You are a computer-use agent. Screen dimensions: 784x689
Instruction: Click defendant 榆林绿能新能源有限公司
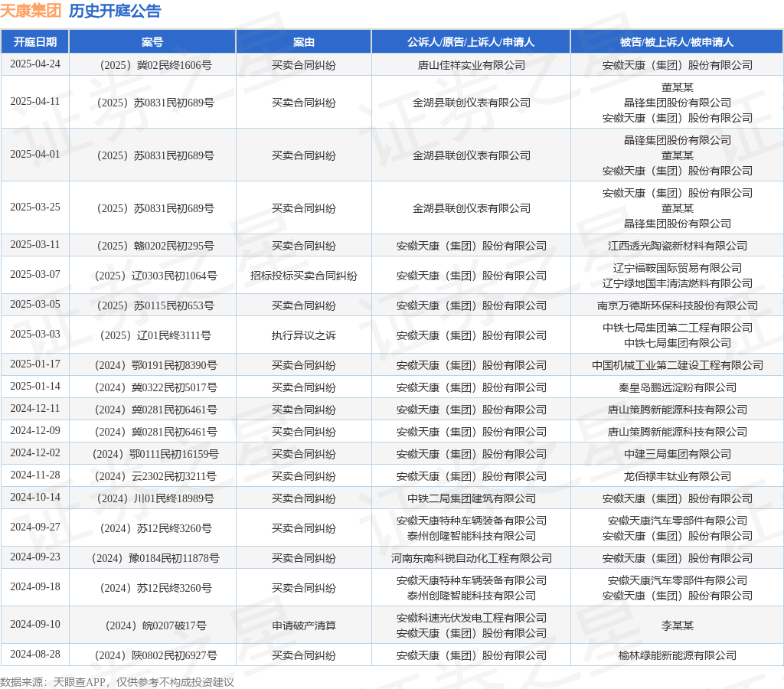point(677,655)
